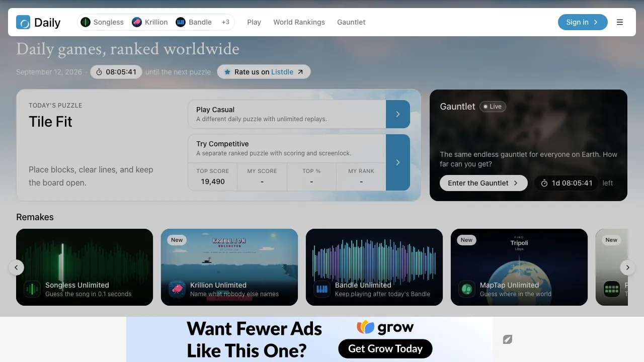Show next Remakes carousel cards
This screenshot has width=644, height=362.
(x=627, y=267)
